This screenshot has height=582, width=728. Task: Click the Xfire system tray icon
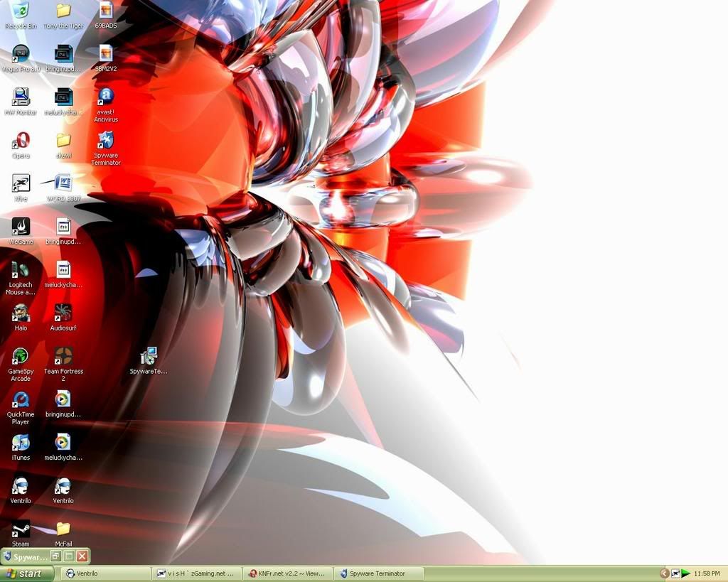tap(675, 573)
